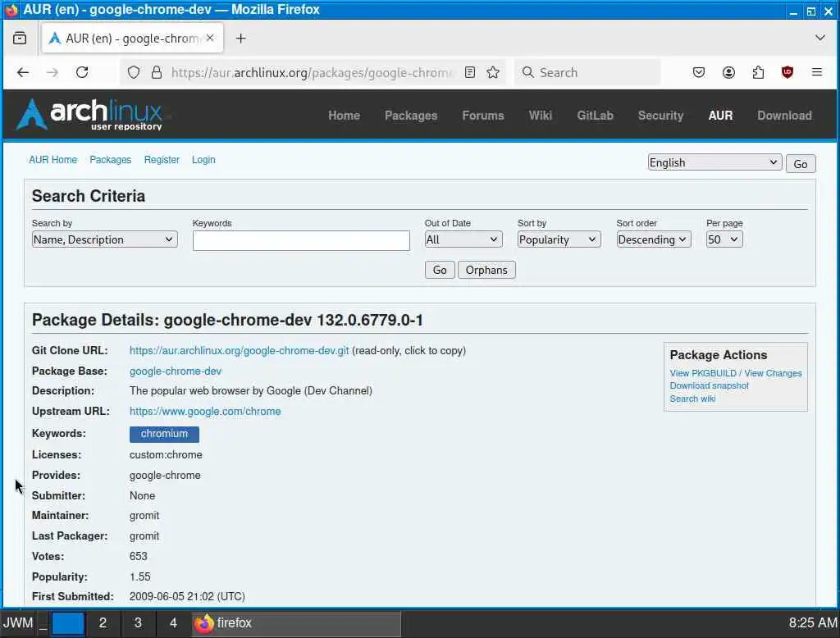The image size is (840, 638).
Task: Click the URL address bar
Action: [x=312, y=72]
